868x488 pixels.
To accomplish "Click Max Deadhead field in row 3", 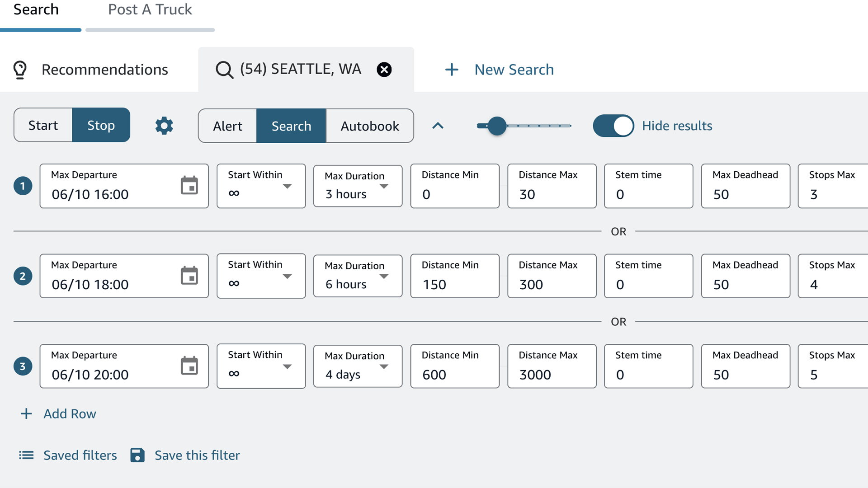I will (745, 366).
